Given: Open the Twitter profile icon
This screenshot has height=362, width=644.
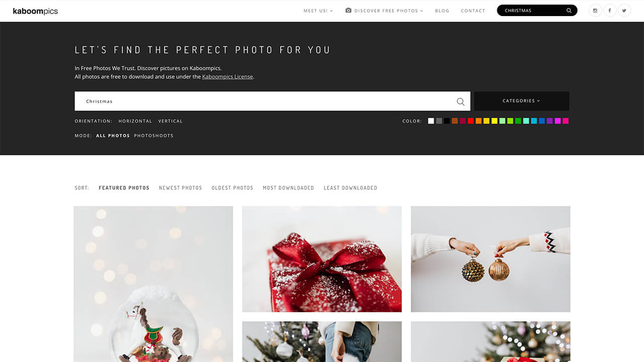Looking at the screenshot, I should (x=624, y=11).
